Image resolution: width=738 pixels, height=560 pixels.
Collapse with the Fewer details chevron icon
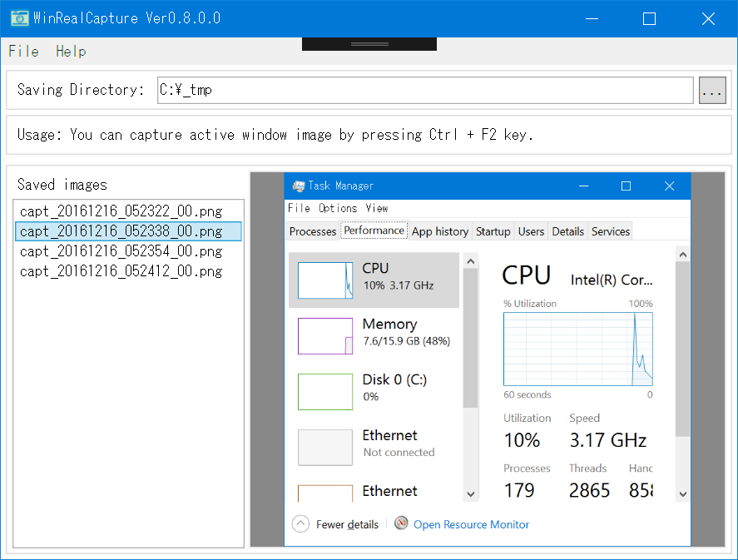300,523
